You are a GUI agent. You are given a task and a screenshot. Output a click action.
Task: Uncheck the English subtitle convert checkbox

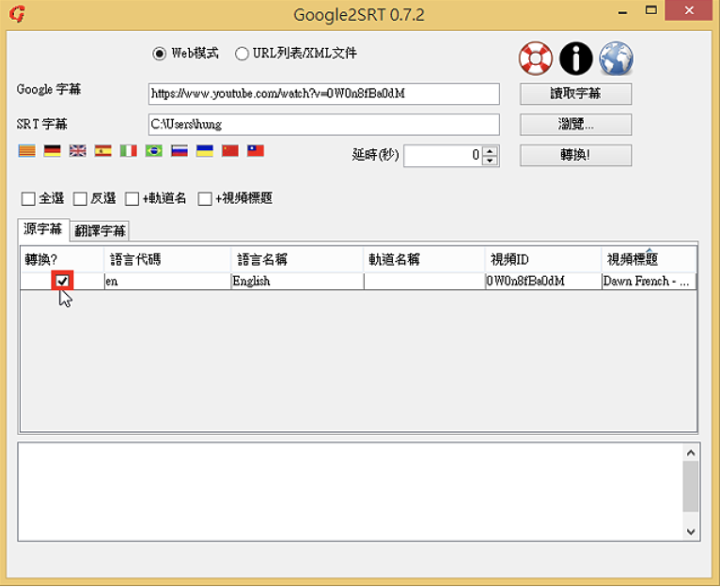point(62,281)
